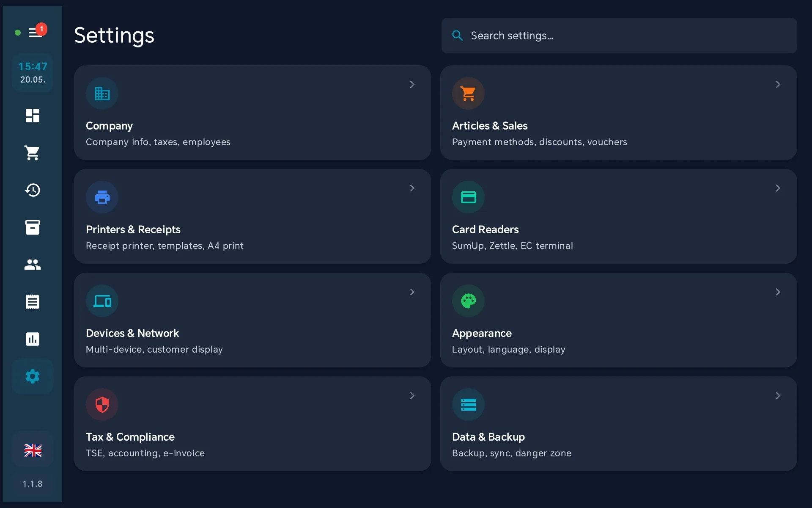The width and height of the screenshot is (812, 508).
Task: Click 'Receipt printer, templates, A4 print' text
Action: tap(165, 246)
